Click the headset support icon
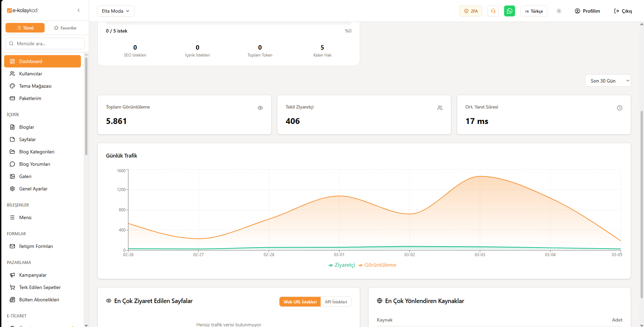 [x=493, y=11]
